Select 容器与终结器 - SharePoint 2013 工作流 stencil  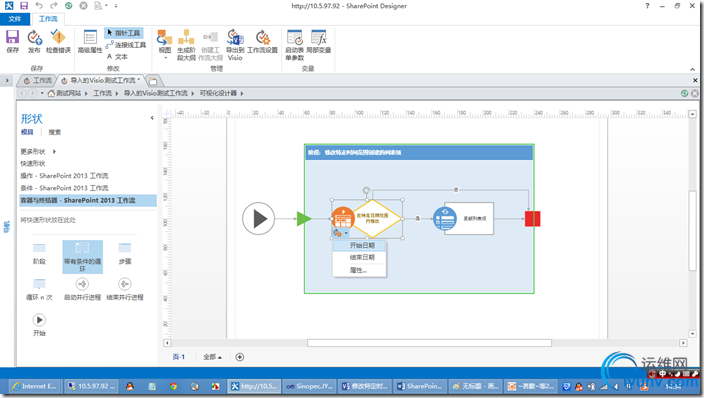coord(88,200)
